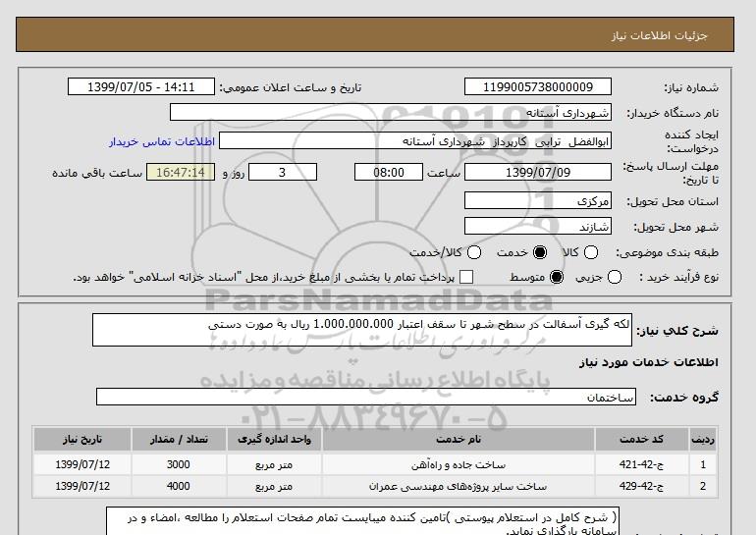Click the اطلاعات خدمات مورد نیاز section heading
756x535 pixels.
tap(648, 362)
